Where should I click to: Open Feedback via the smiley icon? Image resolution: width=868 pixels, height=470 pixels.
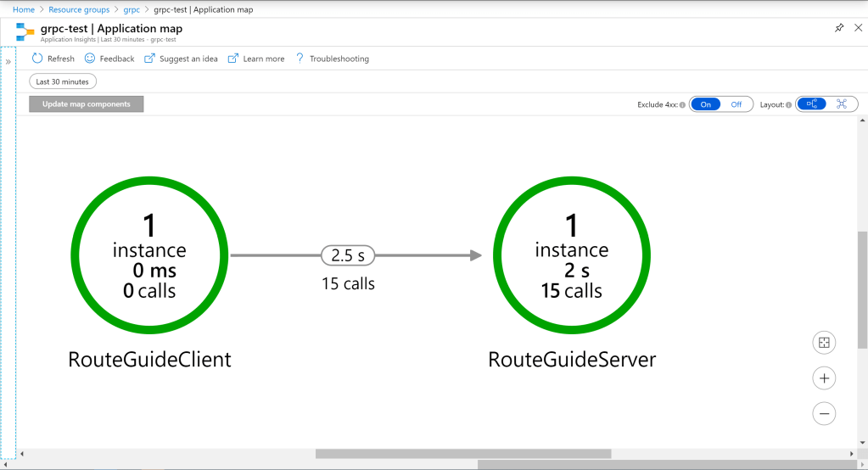coord(90,59)
